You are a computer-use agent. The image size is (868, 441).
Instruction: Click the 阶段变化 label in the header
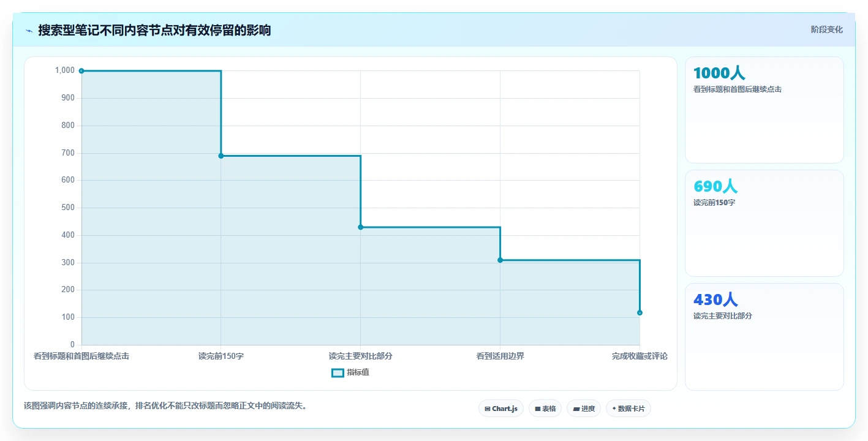(826, 29)
